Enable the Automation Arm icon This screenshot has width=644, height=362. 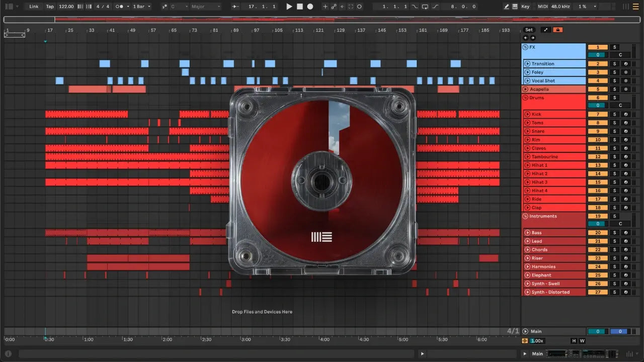click(x=334, y=7)
